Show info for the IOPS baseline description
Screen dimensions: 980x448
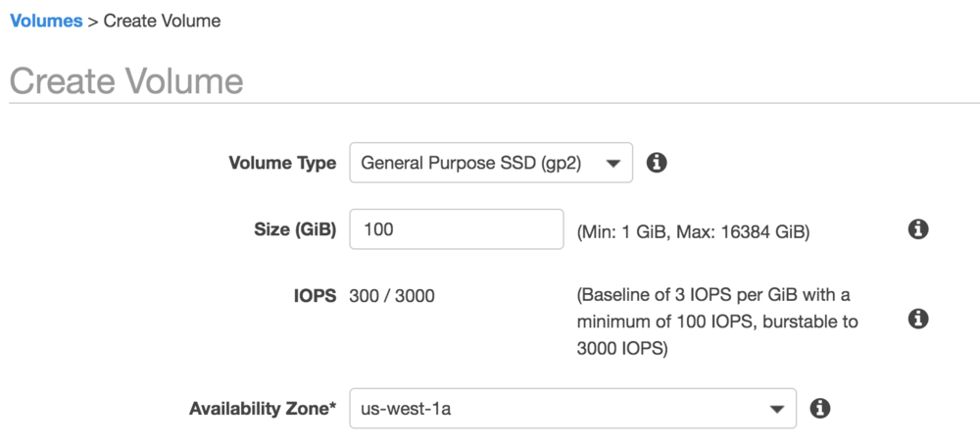(917, 319)
